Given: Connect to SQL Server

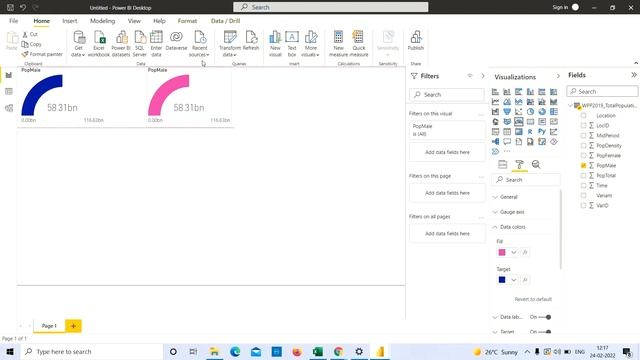Looking at the screenshot, I should click(140, 44).
